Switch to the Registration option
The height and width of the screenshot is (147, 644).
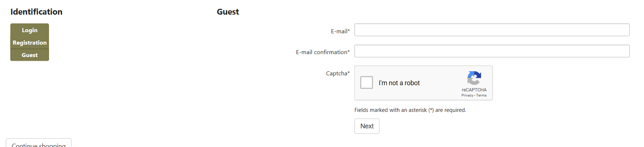click(x=30, y=43)
